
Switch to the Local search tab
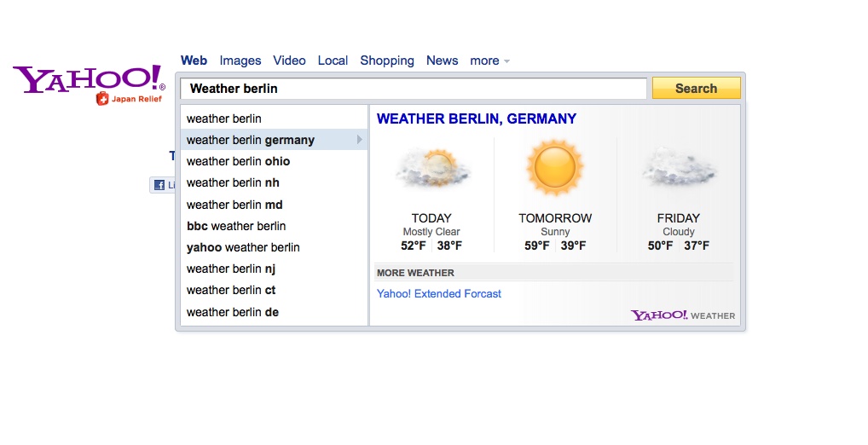pos(333,61)
